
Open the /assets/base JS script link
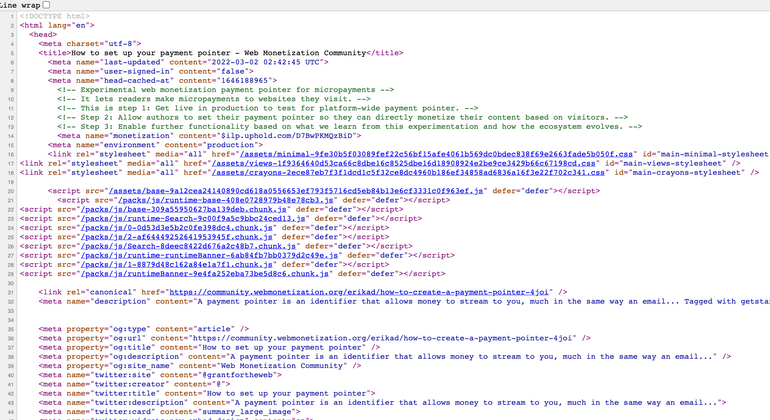coord(296,191)
